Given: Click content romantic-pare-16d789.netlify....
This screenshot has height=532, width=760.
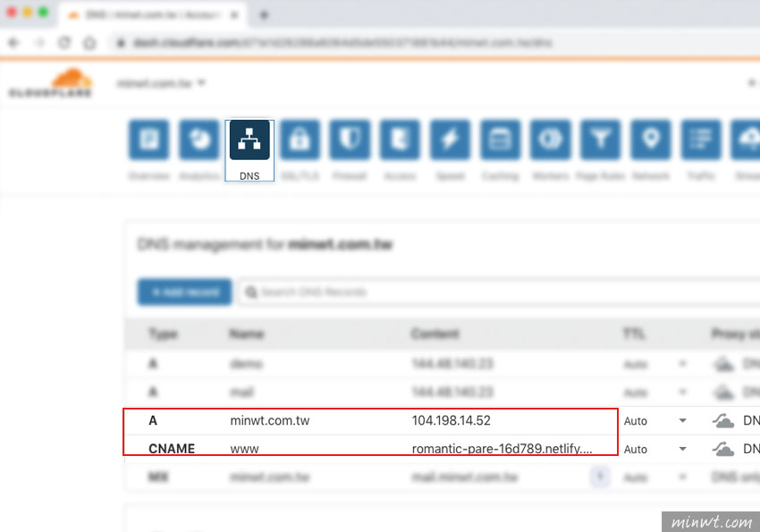Looking at the screenshot, I should [502, 449].
